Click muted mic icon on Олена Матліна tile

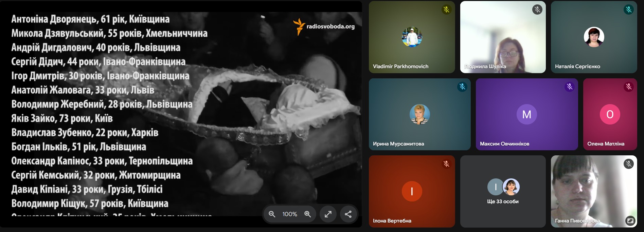point(628,87)
